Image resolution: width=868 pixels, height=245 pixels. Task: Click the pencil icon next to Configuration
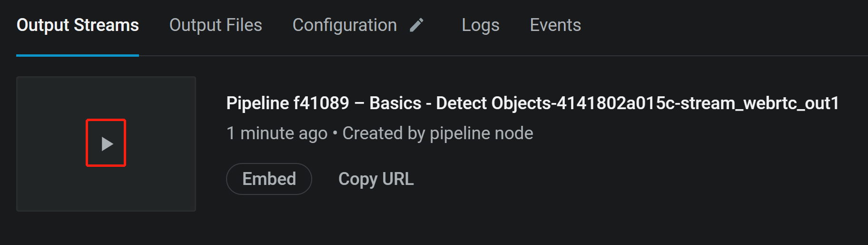click(416, 25)
